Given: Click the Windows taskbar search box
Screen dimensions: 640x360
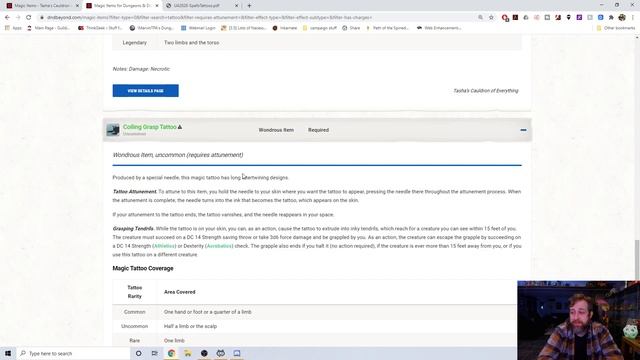Looking at the screenshot, I should 73,353.
